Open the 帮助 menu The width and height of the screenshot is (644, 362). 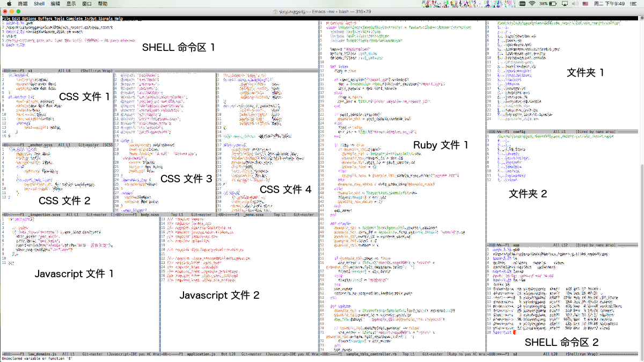pyautogui.click(x=103, y=3)
